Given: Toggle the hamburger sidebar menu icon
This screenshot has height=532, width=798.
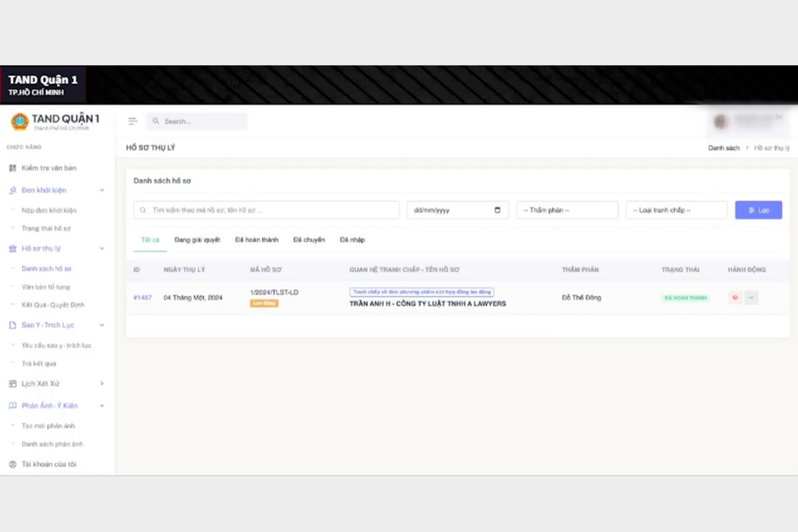Looking at the screenshot, I should 133,121.
